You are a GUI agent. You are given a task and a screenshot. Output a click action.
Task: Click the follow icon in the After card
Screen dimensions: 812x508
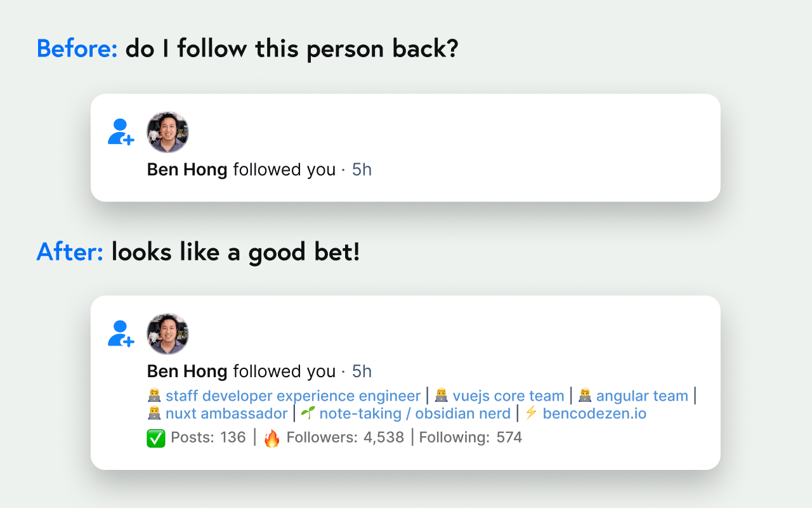point(121,333)
